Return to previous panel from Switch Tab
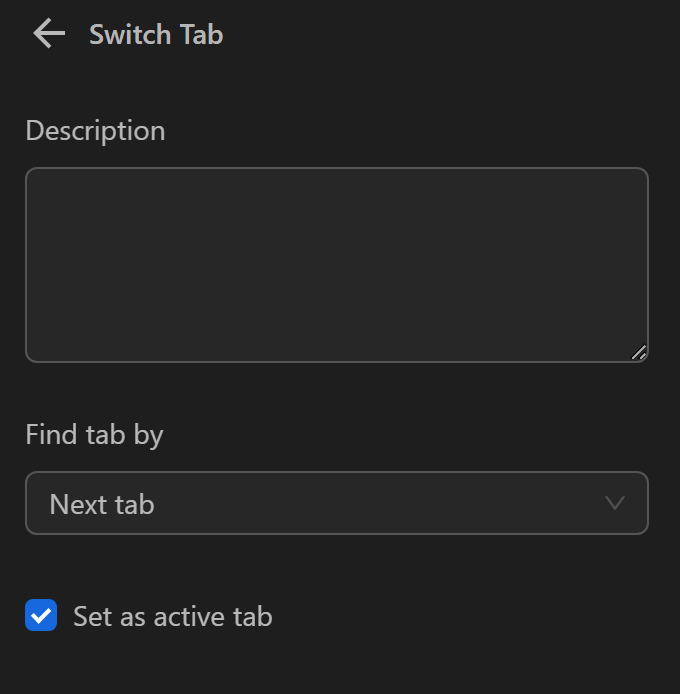This screenshot has width=680, height=694. 48,34
